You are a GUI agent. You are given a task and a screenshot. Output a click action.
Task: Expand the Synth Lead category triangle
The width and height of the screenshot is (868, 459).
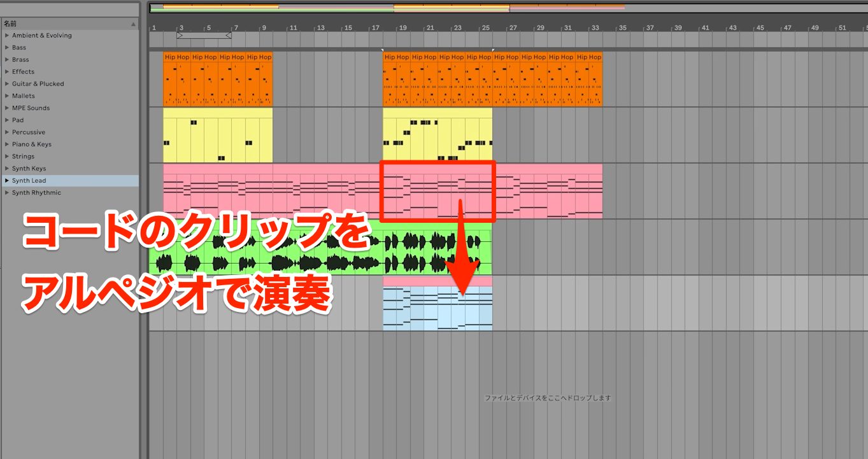7,181
